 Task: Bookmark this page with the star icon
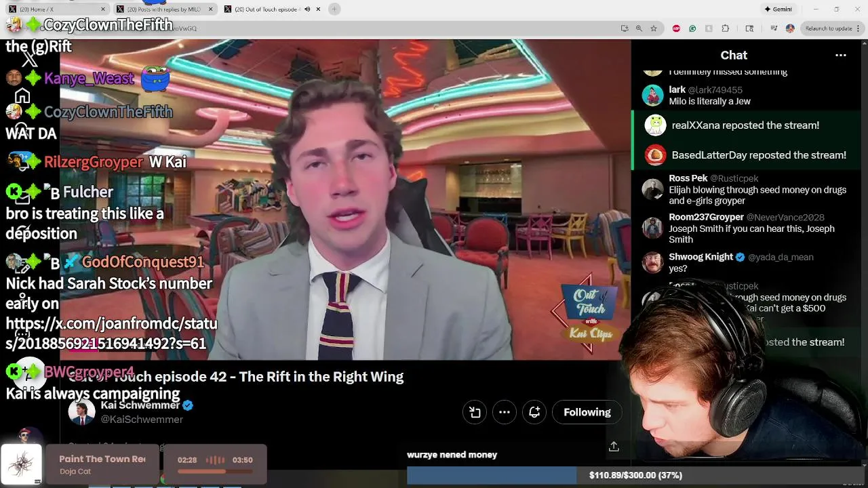pos(654,28)
